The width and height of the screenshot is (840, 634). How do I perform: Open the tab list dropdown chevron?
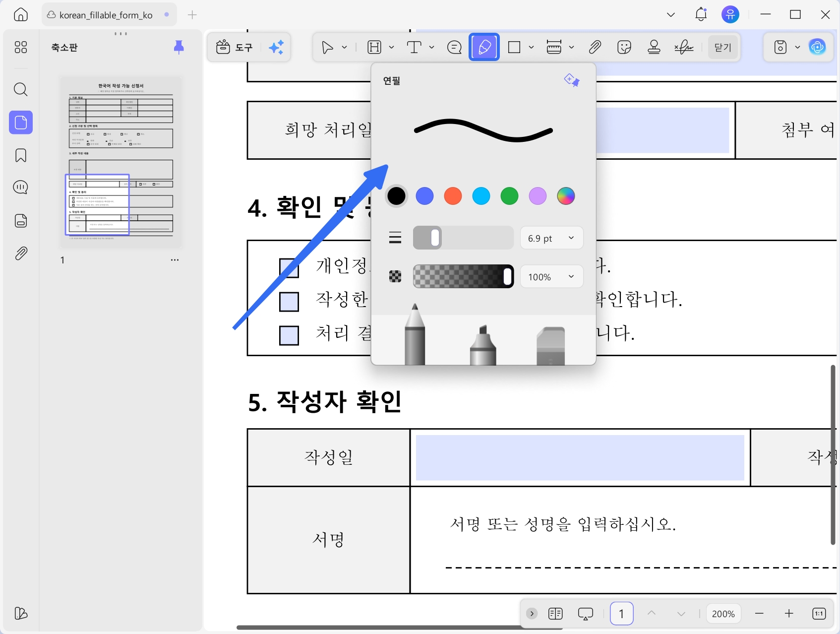pos(671,14)
